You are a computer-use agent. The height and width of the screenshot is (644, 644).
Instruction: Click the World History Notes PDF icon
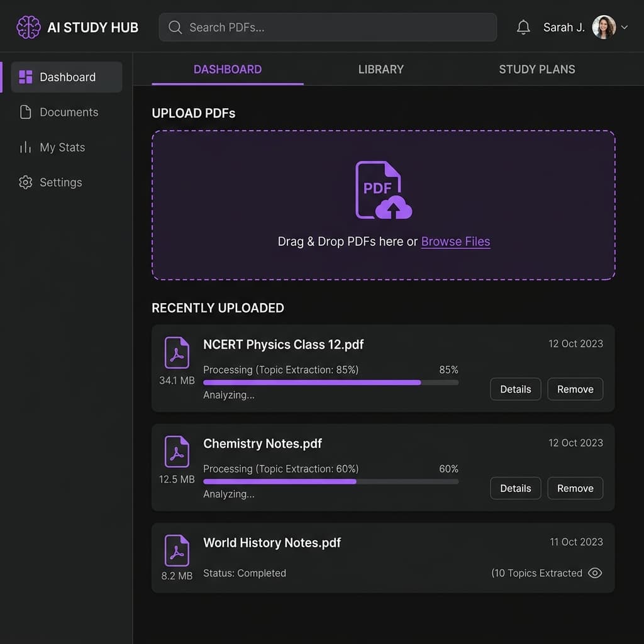[x=177, y=551]
